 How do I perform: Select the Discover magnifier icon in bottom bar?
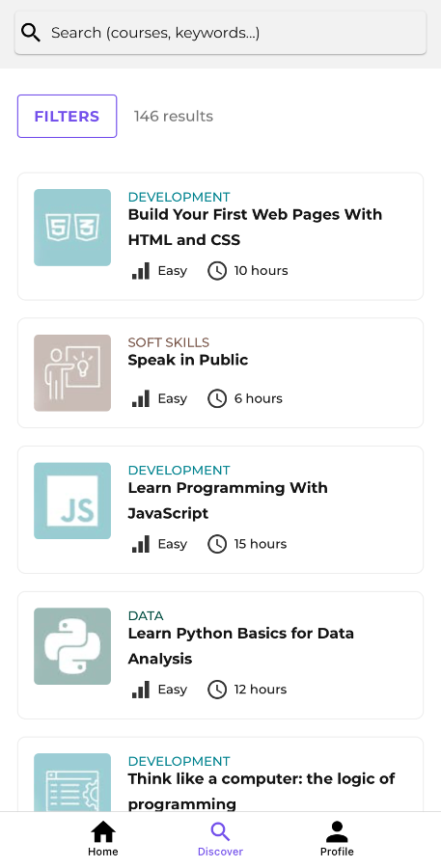[x=220, y=831]
